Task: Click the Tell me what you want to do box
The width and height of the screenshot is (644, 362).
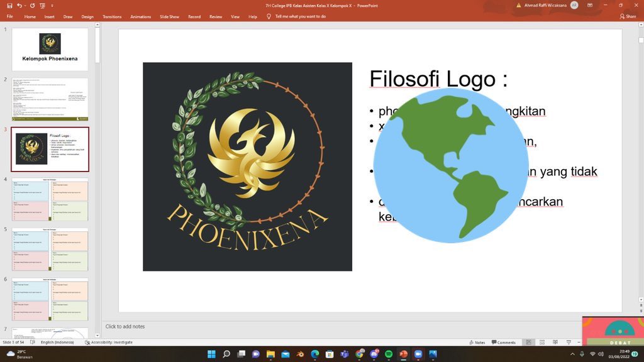Action: point(300,16)
